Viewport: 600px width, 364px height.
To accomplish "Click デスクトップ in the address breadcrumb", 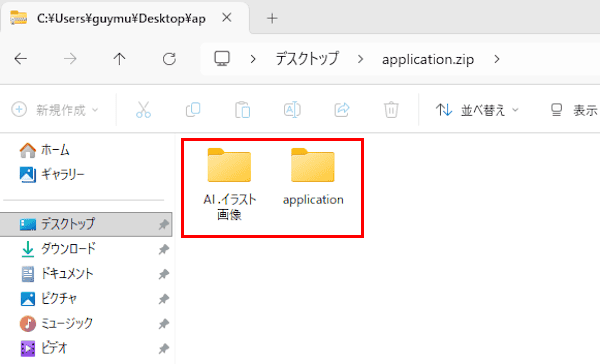I will point(307,59).
